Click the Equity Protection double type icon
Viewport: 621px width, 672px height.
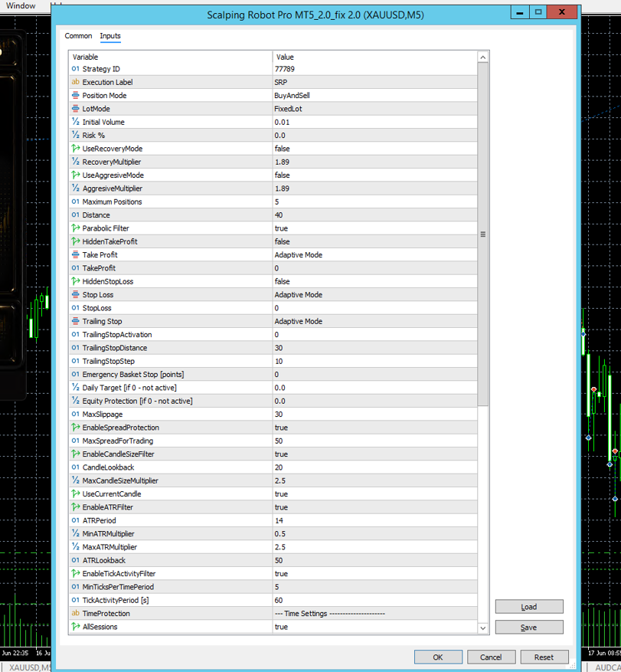(75, 401)
